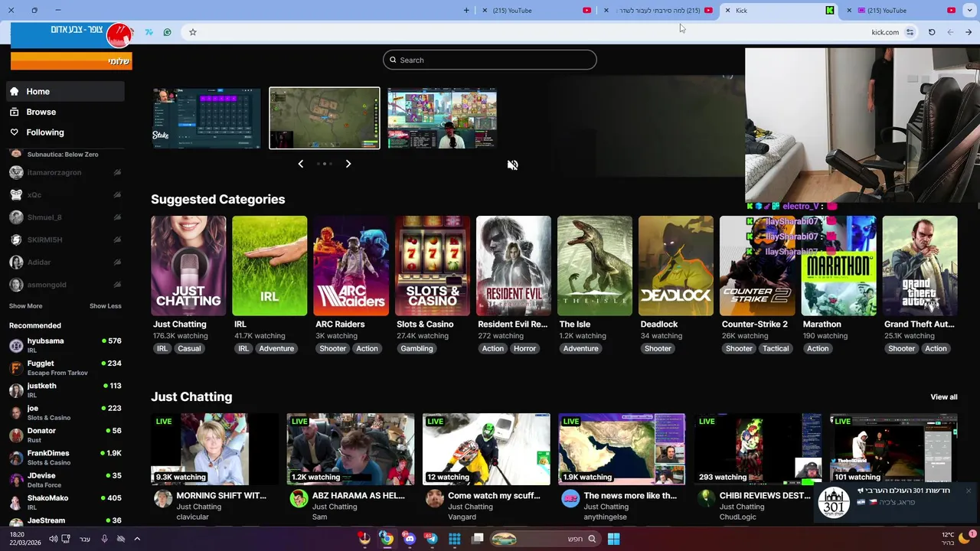Click the anythingelse streamer avatar
This screenshot has height=551, width=980.
pos(570,499)
